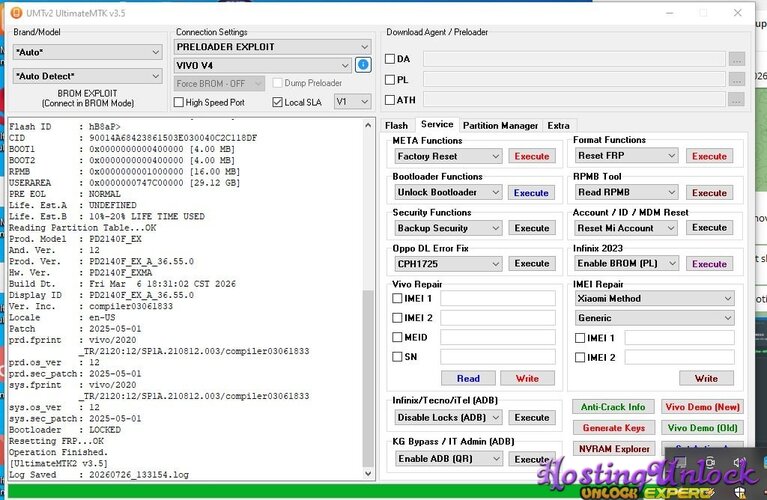Click Vivo Demo (New) button
Image resolution: width=767 pixels, height=500 pixels.
(x=702, y=407)
